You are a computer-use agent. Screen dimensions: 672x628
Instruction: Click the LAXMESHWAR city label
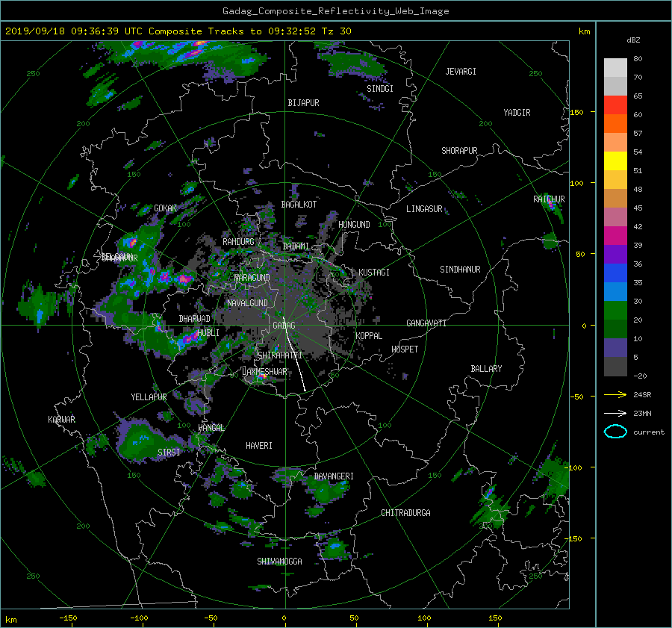tap(264, 372)
